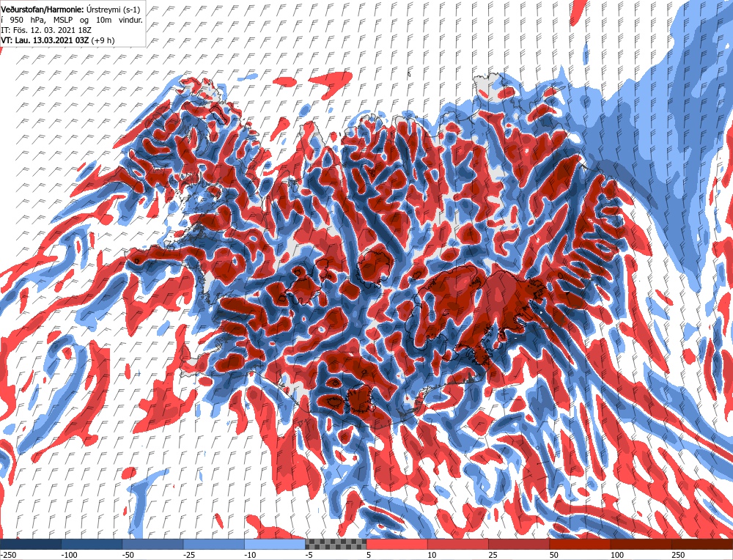Screen dimensions: 733x560
Task: Click the checkered legend segment between -5 and 5
Action: pyautogui.click(x=336, y=544)
